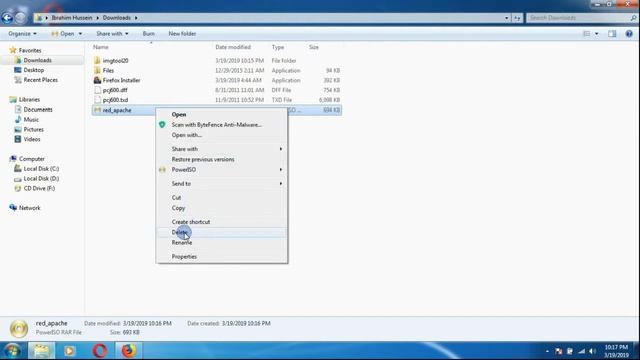Toggle the preview pane icon
This screenshot has height=360, width=640.
(x=612, y=34)
